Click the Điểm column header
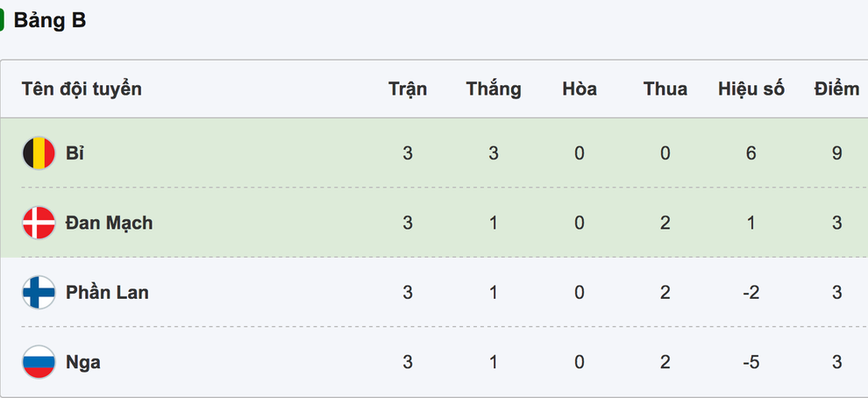 (836, 89)
